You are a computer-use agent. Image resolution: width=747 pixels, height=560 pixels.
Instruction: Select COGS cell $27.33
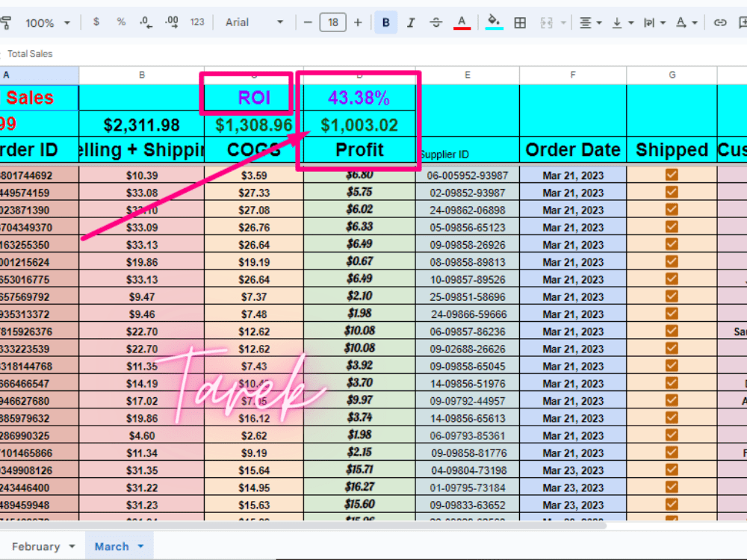click(x=254, y=193)
